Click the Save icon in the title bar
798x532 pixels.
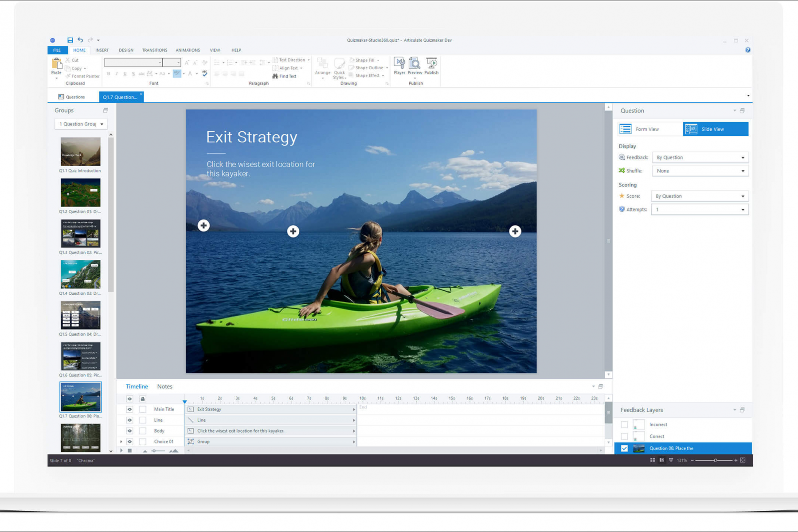point(70,40)
